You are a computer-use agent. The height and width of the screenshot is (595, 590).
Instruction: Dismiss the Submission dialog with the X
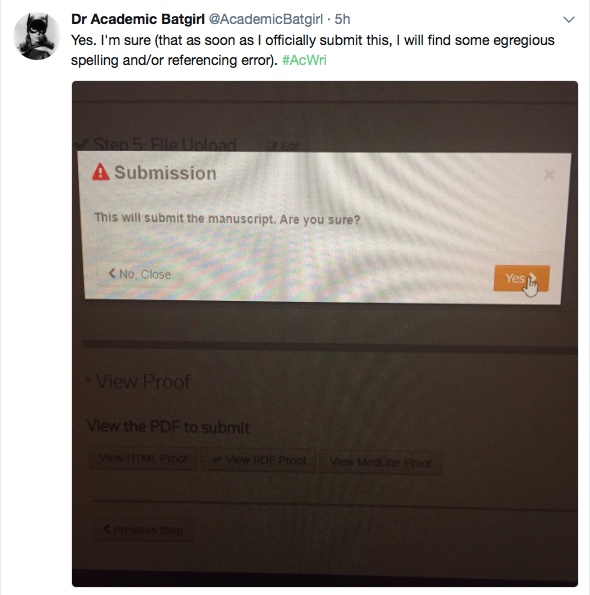[x=549, y=175]
